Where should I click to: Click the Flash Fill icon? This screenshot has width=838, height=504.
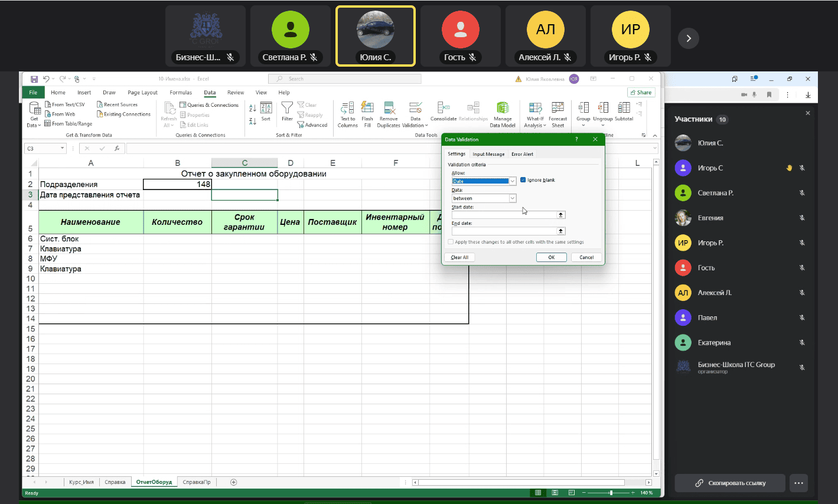[x=367, y=108]
